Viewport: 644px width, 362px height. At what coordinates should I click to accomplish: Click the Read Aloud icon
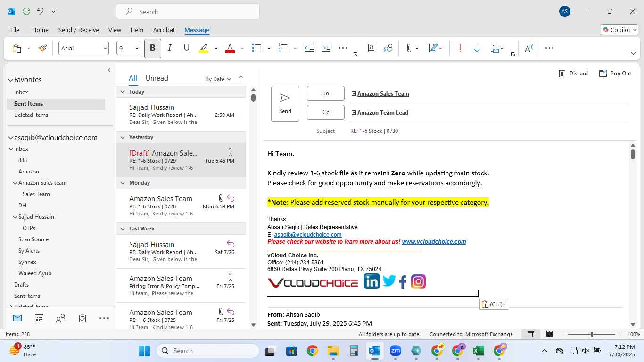click(529, 48)
